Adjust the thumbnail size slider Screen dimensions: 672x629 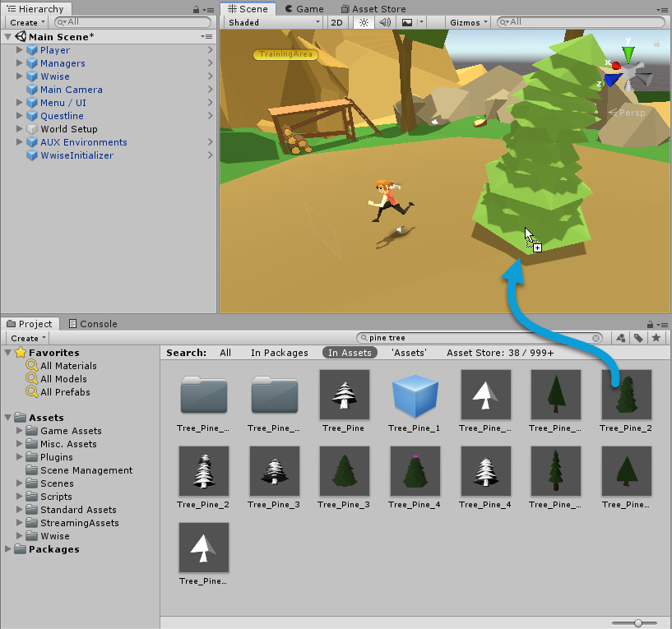638,622
